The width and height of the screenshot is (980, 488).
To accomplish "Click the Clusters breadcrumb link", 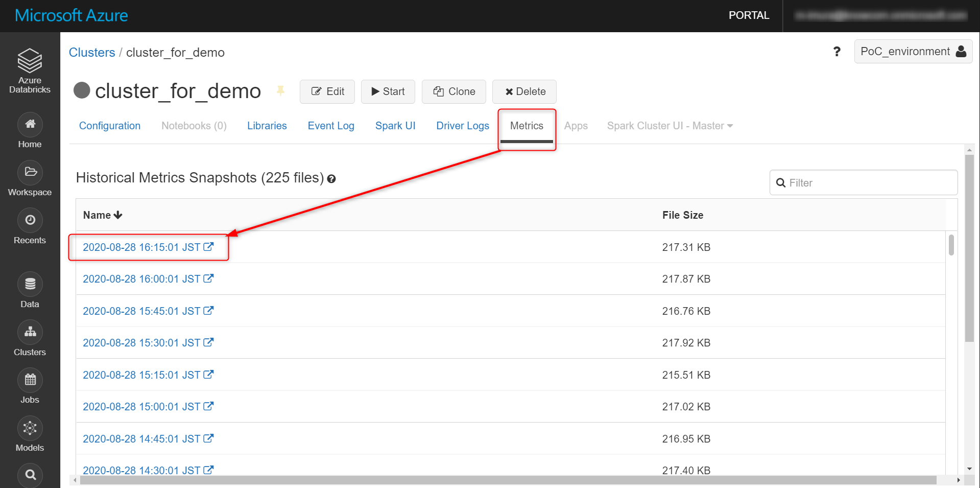I will coord(92,53).
